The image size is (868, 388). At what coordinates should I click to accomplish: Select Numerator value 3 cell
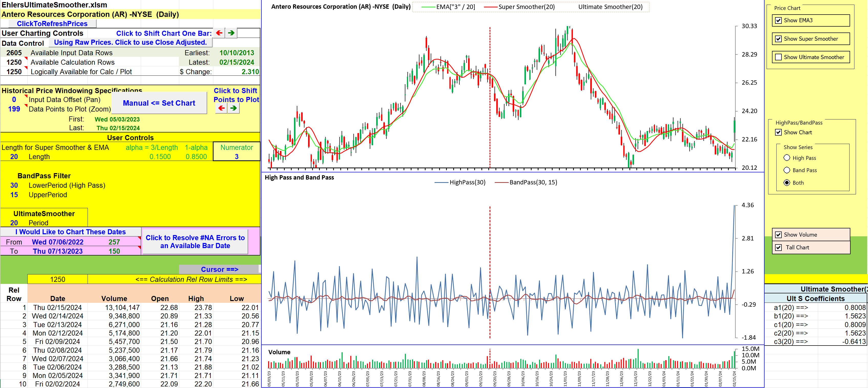click(x=237, y=157)
